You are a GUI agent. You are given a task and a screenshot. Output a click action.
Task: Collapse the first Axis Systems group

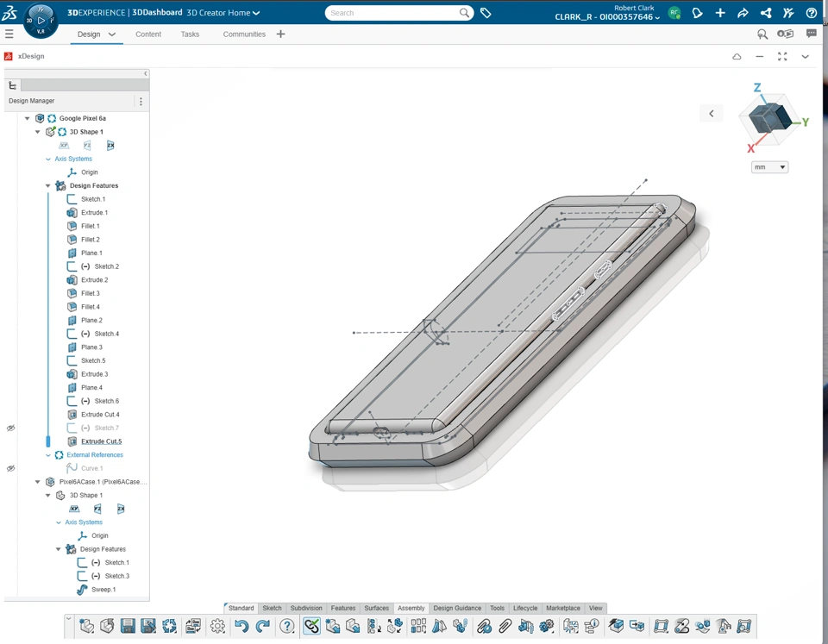point(48,159)
